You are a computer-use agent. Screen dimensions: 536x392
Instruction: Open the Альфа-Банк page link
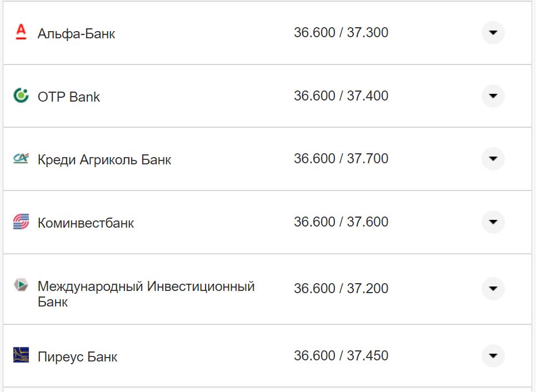[x=74, y=33]
